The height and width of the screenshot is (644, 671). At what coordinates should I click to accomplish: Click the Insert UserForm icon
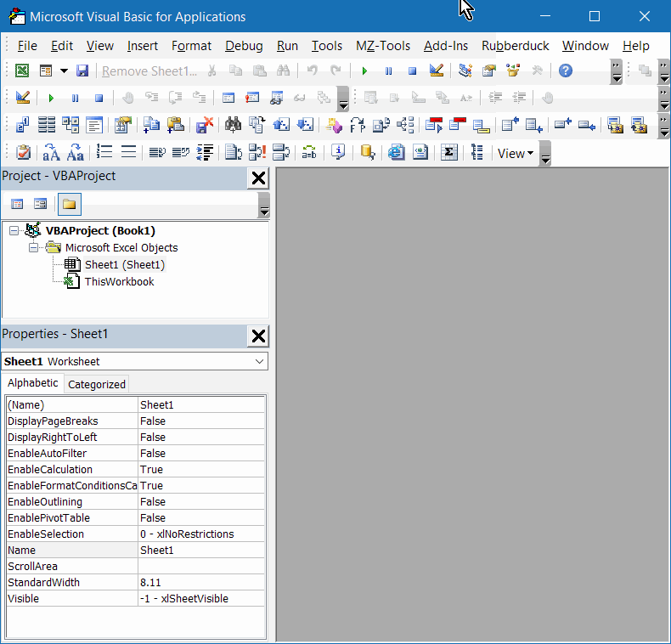[45, 71]
